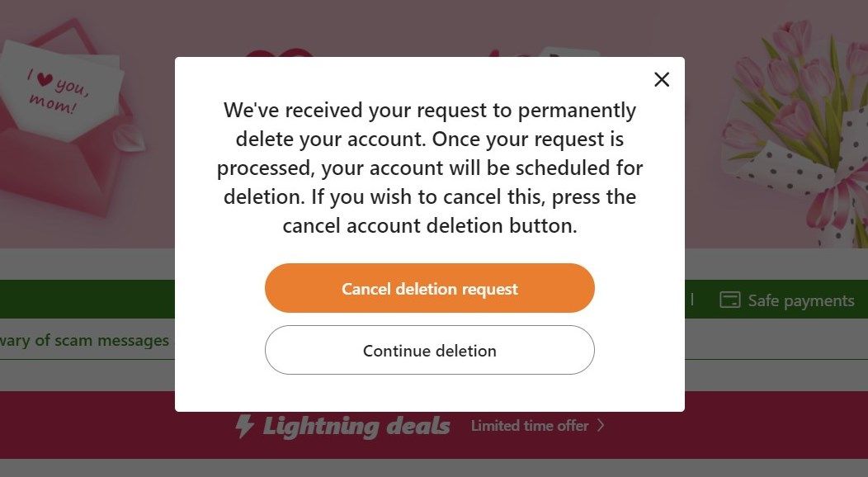Click the Limited time offer text

(x=530, y=426)
